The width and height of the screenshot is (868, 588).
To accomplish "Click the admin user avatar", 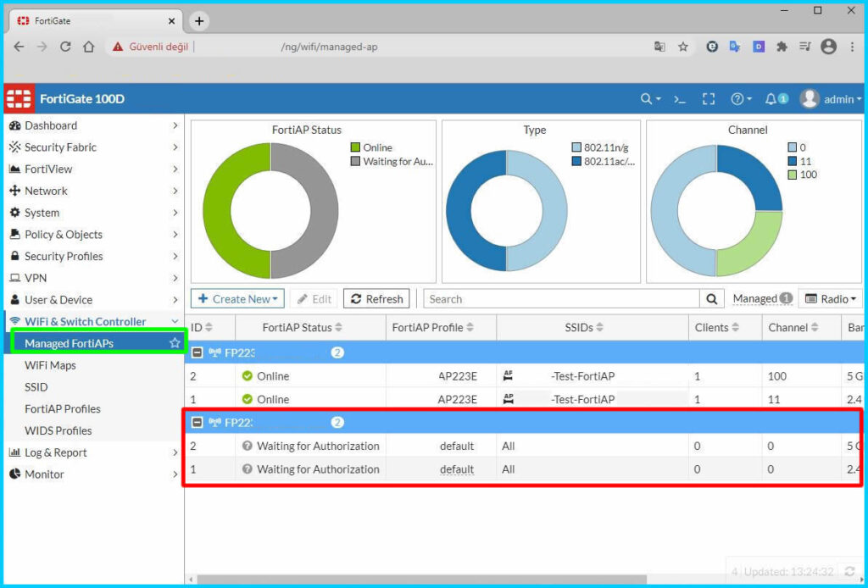I will pyautogui.click(x=810, y=99).
